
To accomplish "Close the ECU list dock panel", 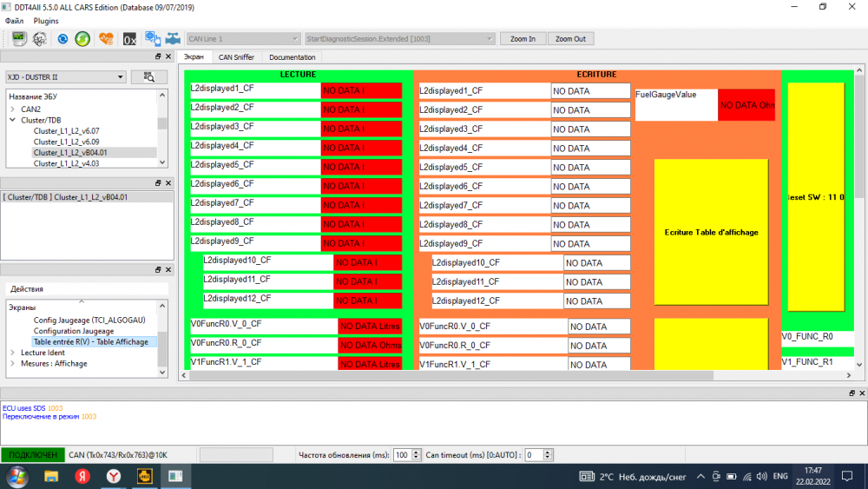I will (x=169, y=56).
